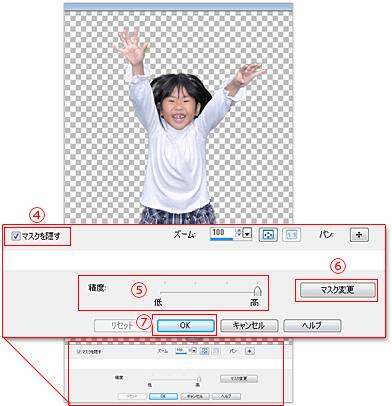Image resolution: width=392 pixels, height=406 pixels.
Task: Click fit-to-window icon in small original dialog
Action: coord(205,351)
